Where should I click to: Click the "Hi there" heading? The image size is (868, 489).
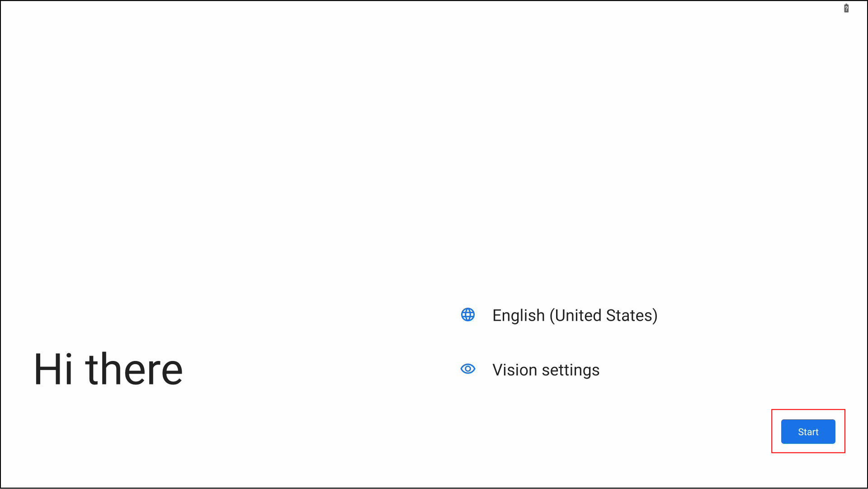point(108,370)
